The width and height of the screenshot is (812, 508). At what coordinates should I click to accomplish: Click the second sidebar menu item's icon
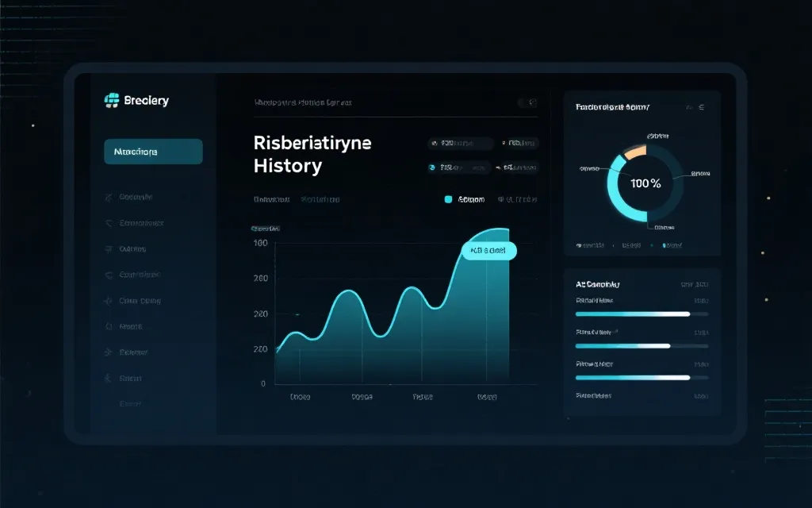click(107, 223)
